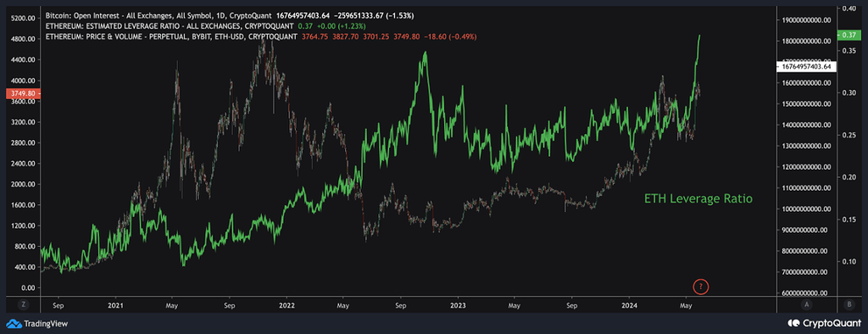This screenshot has width=868, height=334.
Task: Click the green leverage line peak
Action: point(699,36)
